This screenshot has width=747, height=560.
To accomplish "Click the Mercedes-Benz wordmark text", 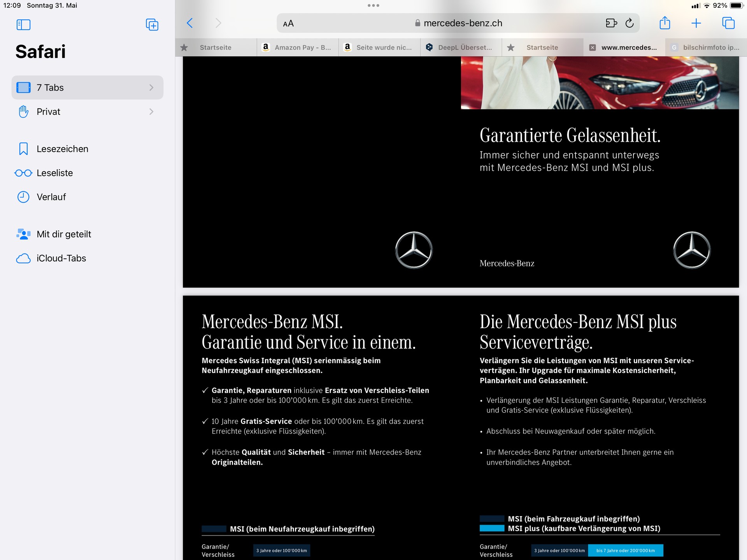I will [x=507, y=263].
